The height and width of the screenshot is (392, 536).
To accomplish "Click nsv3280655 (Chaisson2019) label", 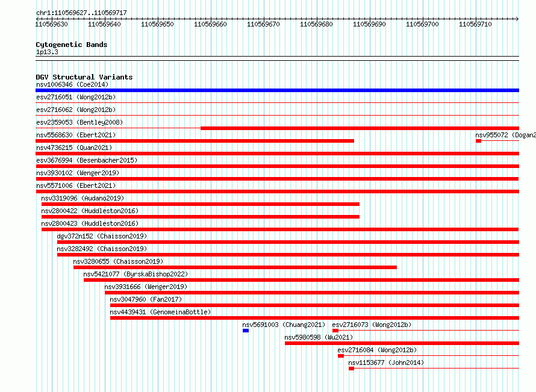I will click(x=118, y=261).
